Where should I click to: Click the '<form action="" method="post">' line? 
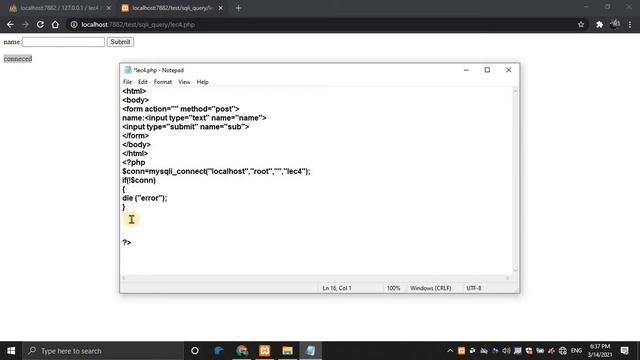pos(180,109)
